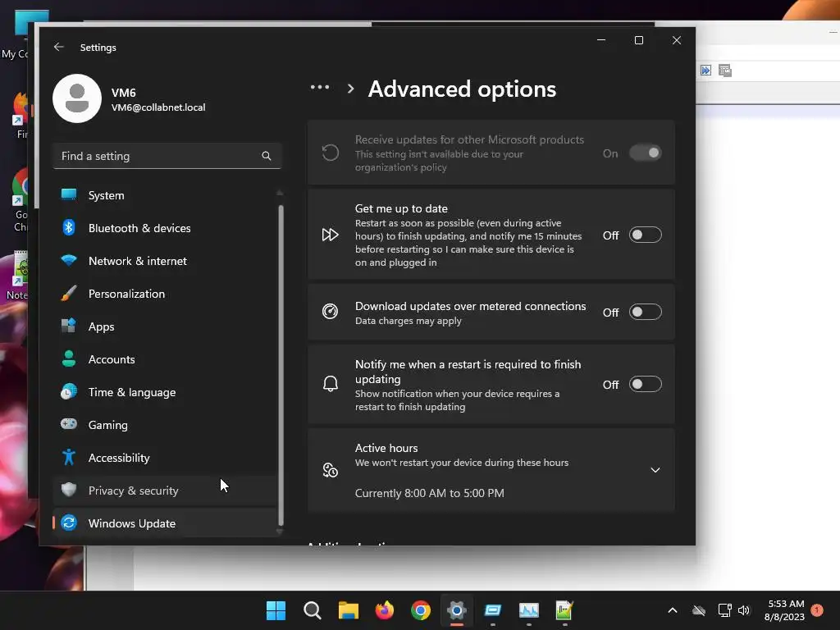Click the cloud sync tray icon
840x630 pixels.
[x=699, y=610]
